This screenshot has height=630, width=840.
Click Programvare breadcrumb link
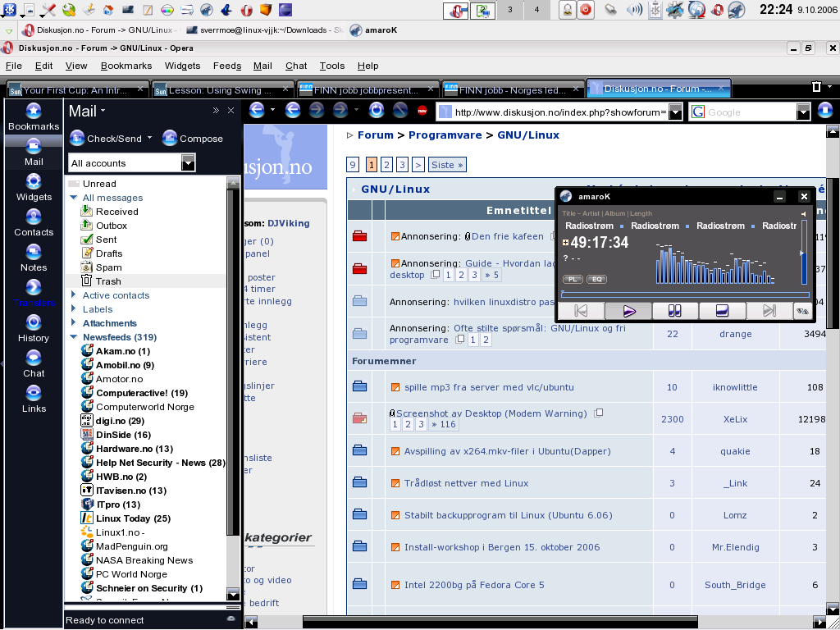(445, 135)
